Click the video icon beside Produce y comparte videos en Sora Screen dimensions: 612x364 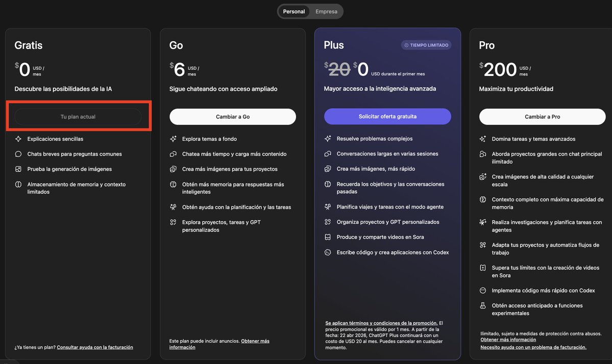[328, 237]
